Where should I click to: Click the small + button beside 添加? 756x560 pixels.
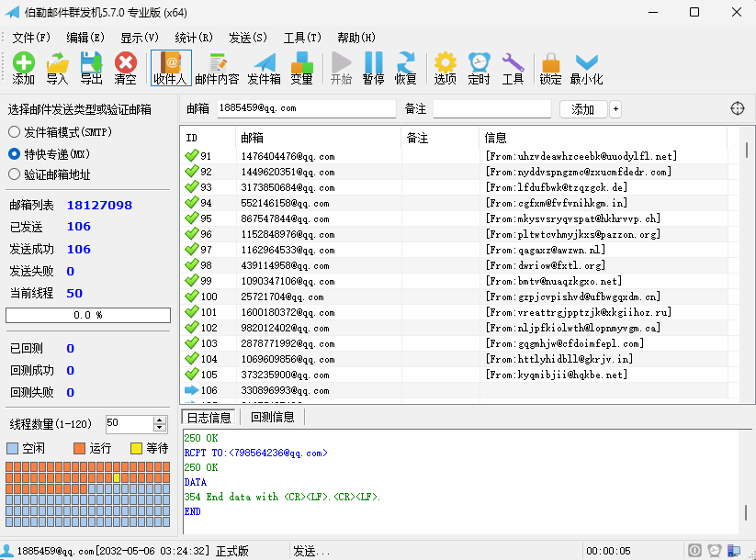point(615,109)
